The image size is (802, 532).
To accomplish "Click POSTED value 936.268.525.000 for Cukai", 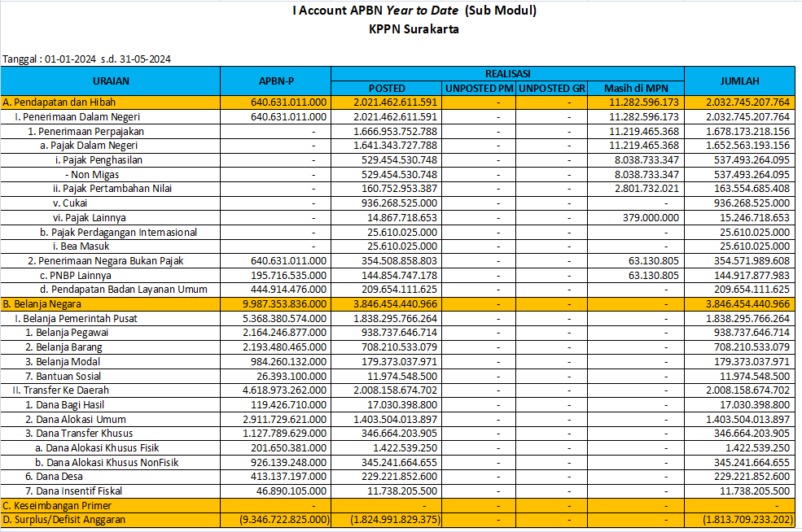I will [399, 203].
